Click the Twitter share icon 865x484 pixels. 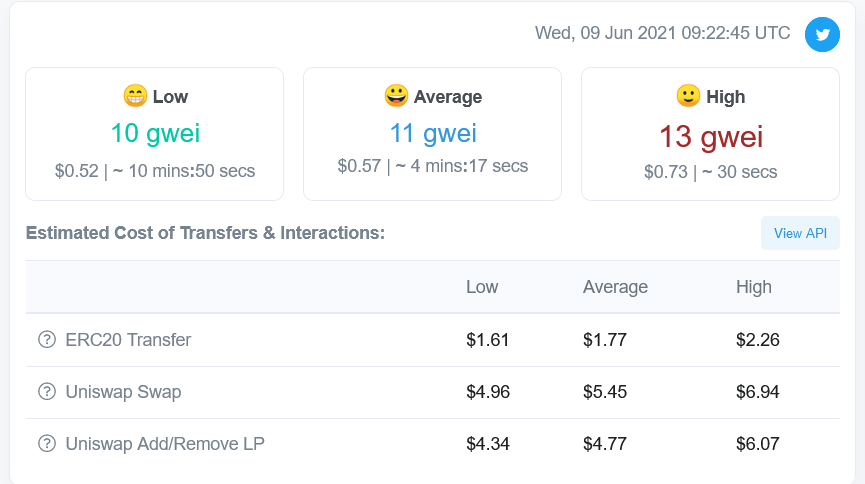822,34
